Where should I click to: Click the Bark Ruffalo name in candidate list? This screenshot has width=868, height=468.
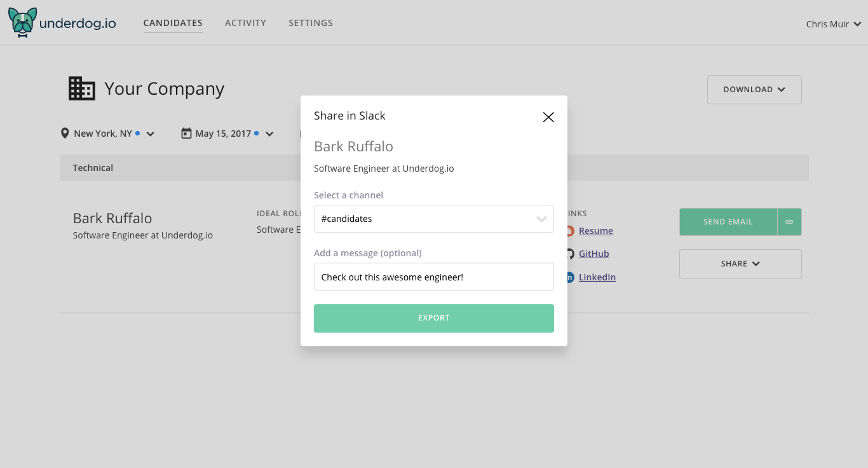click(112, 218)
